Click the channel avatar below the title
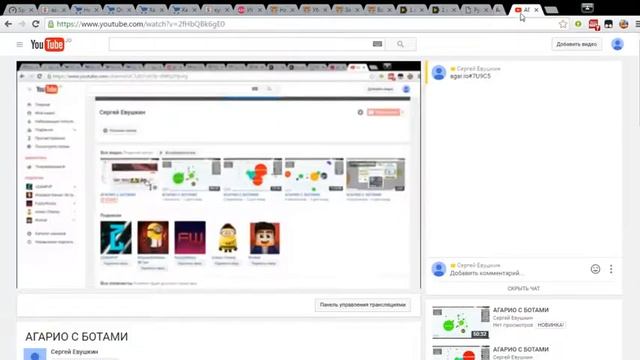640x360 pixels. pos(35,354)
